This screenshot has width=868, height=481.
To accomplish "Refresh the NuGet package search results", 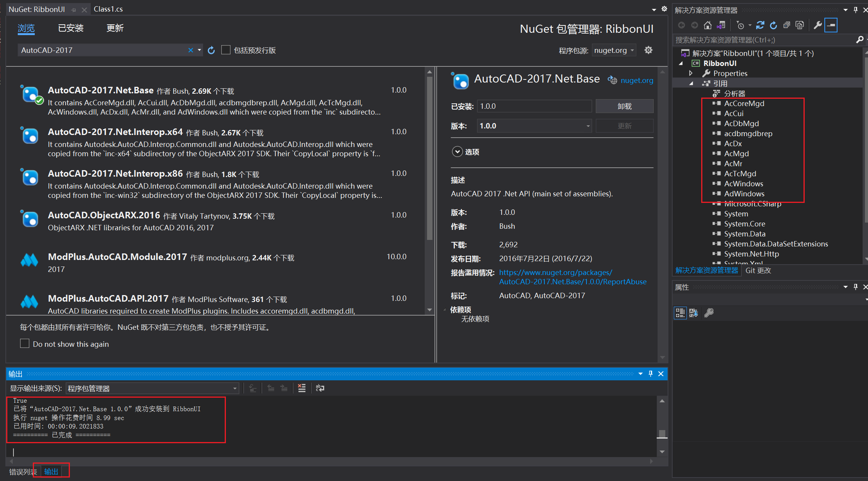I will (x=211, y=50).
